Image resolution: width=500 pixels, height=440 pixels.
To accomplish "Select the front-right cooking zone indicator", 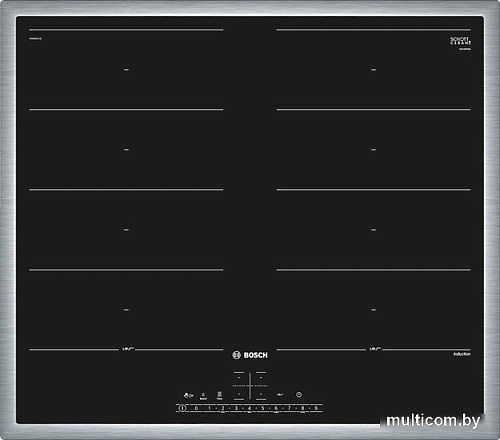I will (x=261, y=394).
